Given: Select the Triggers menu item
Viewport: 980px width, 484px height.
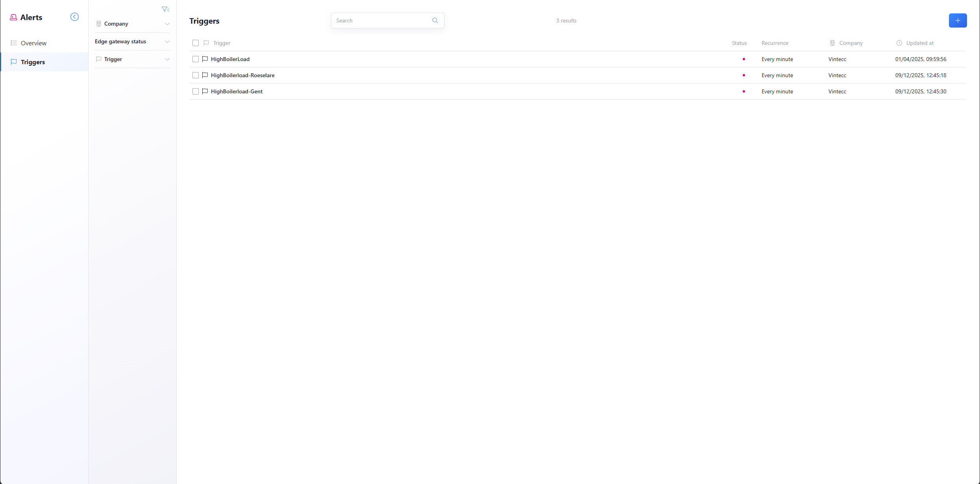Looking at the screenshot, I should [44, 62].
